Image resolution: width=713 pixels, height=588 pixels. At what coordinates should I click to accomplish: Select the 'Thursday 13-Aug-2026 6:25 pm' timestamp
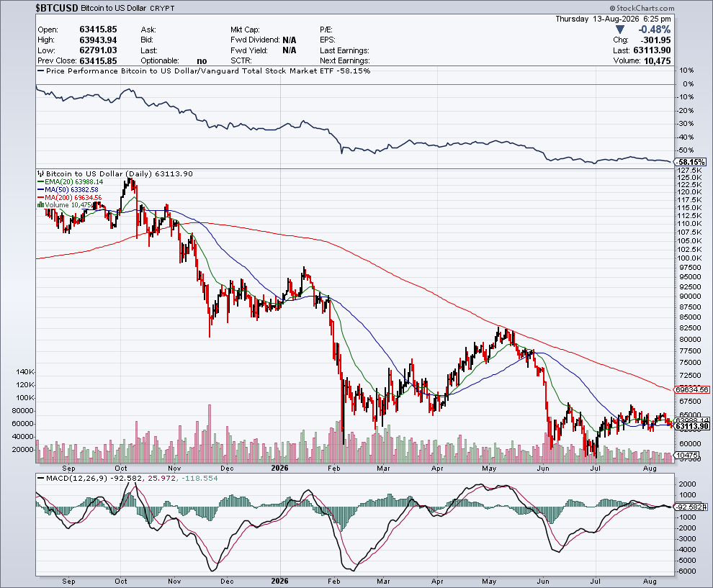tap(613, 19)
